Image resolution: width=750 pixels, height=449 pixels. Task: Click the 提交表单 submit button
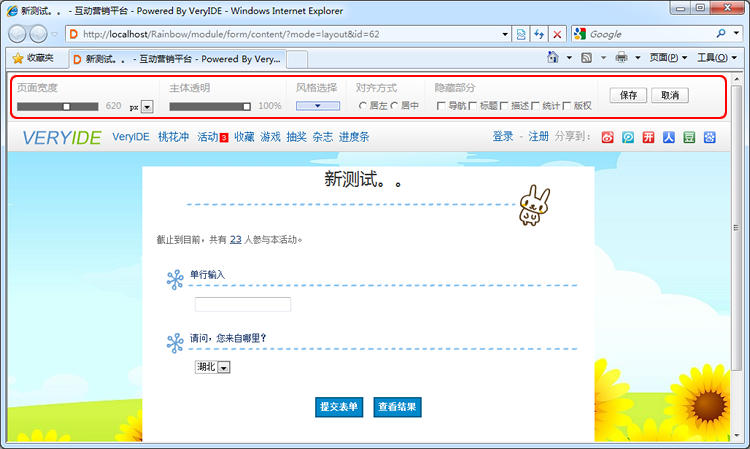339,407
